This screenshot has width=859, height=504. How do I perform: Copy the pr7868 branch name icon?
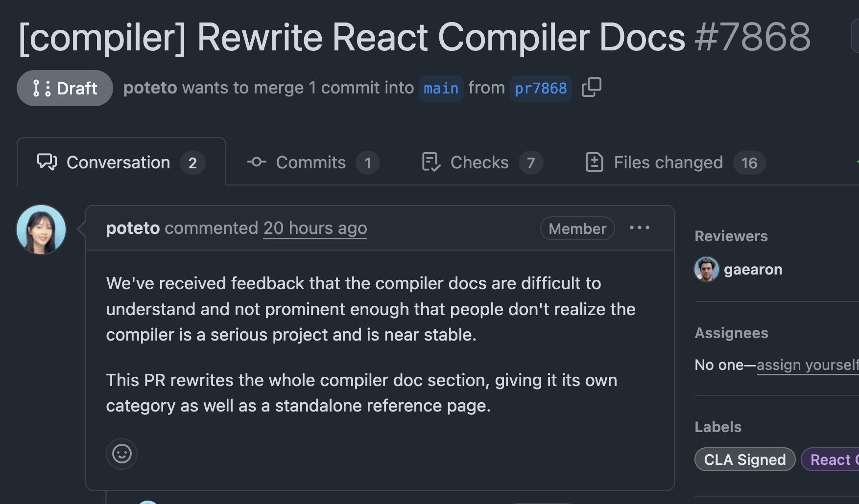[x=591, y=88]
